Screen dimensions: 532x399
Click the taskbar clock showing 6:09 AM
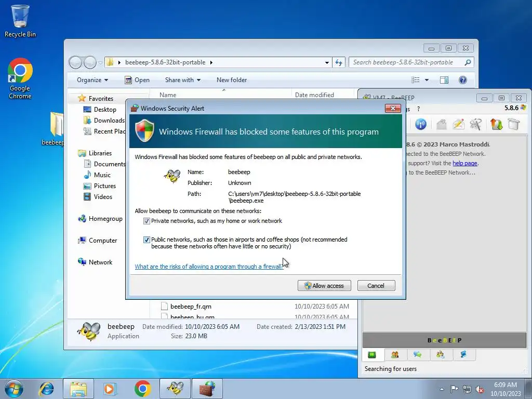tap(506, 389)
